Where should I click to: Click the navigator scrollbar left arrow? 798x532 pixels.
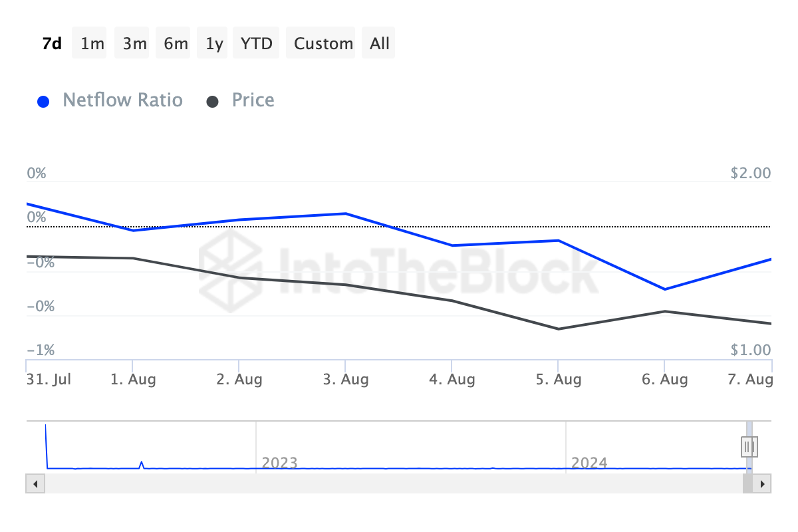35,483
